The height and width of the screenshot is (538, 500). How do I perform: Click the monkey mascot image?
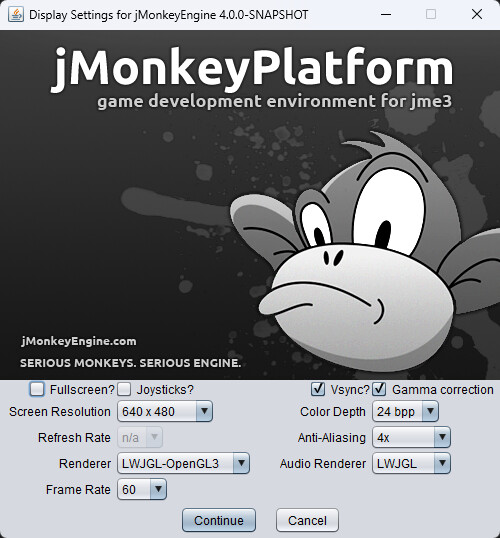365,252
